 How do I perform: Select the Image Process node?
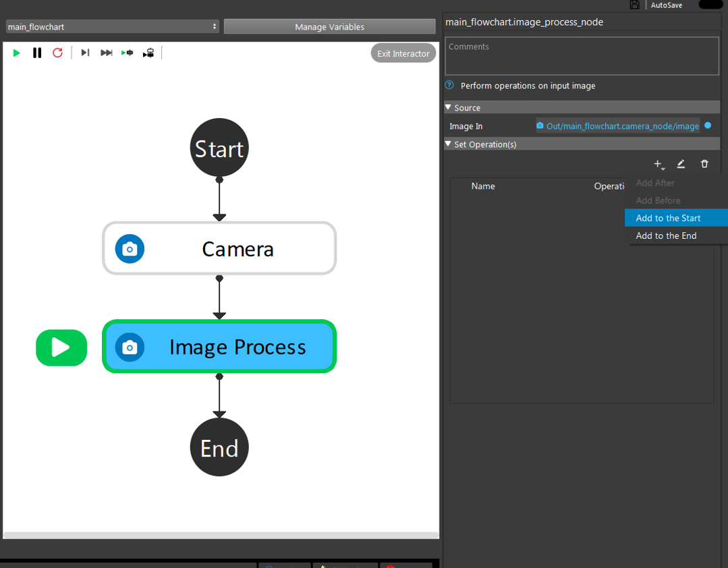pyautogui.click(x=219, y=346)
